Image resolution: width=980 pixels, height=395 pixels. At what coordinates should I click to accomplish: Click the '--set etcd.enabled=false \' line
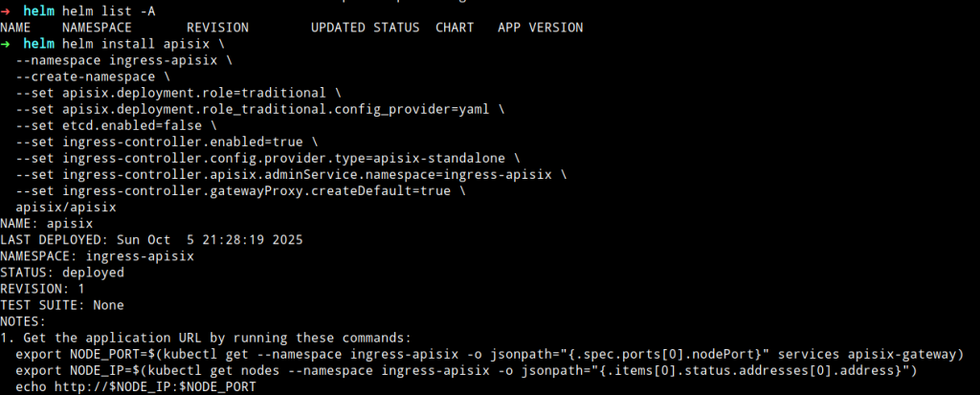click(x=116, y=125)
